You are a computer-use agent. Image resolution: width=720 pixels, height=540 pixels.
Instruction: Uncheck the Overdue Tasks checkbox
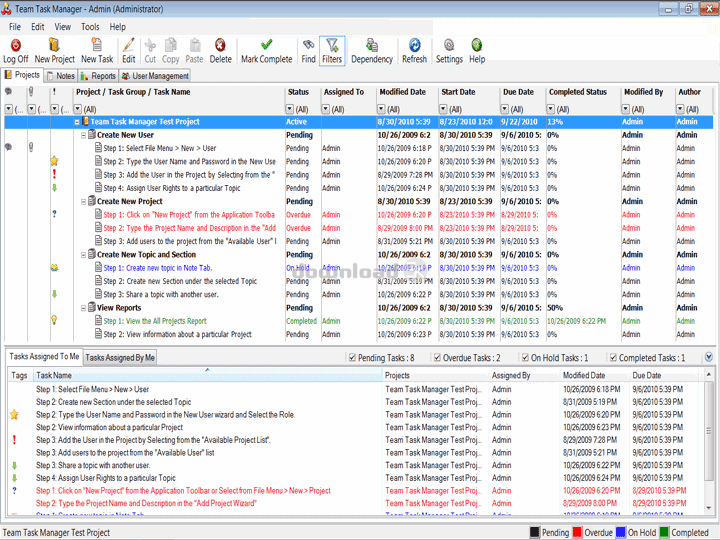pos(437,357)
